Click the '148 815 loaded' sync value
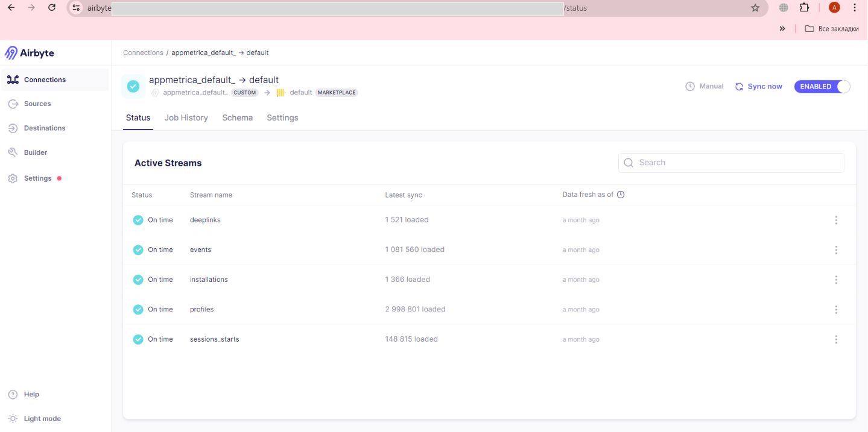This screenshot has width=868, height=432. click(411, 339)
